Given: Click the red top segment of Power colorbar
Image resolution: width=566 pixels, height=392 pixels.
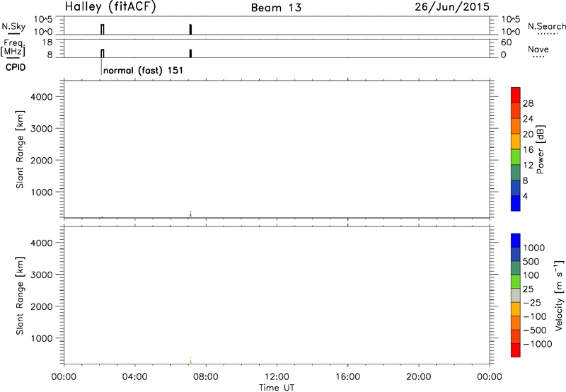Looking at the screenshot, I should click(516, 96).
